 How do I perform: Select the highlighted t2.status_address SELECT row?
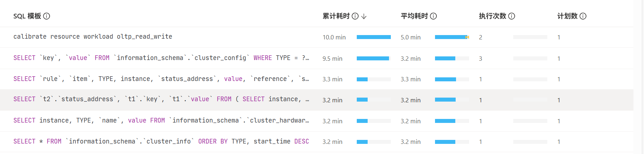coord(161,99)
